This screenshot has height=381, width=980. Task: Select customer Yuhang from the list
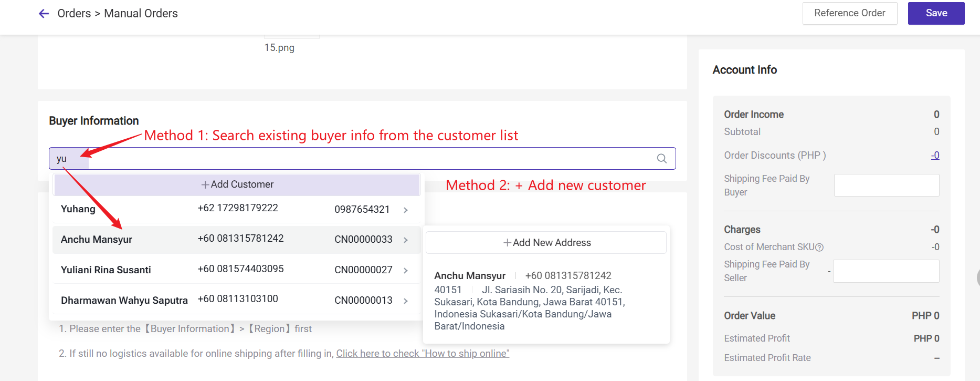(78, 209)
